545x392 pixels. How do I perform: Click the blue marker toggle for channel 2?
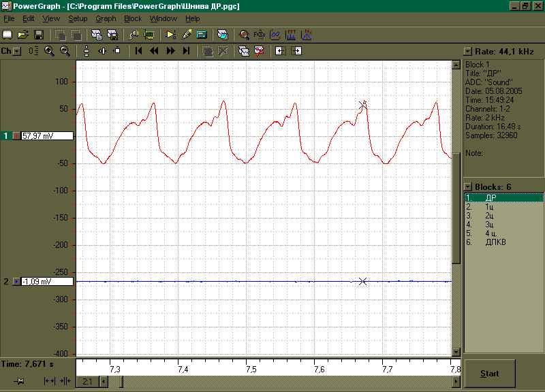16,281
